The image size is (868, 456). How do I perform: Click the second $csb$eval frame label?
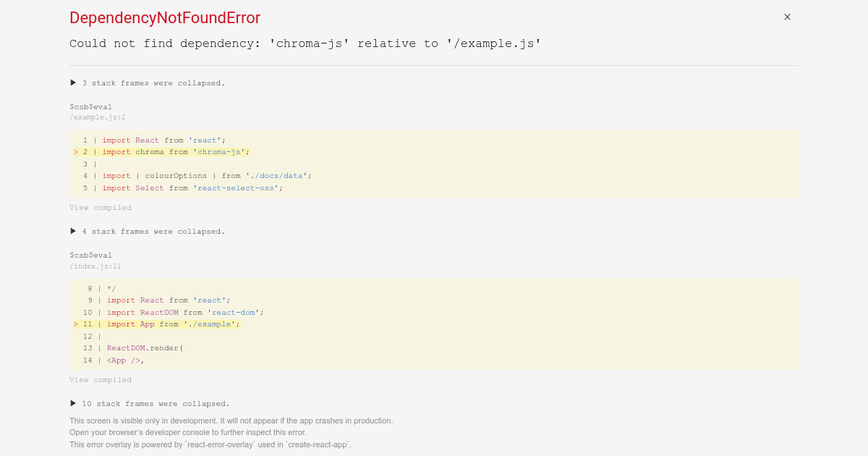tap(91, 255)
